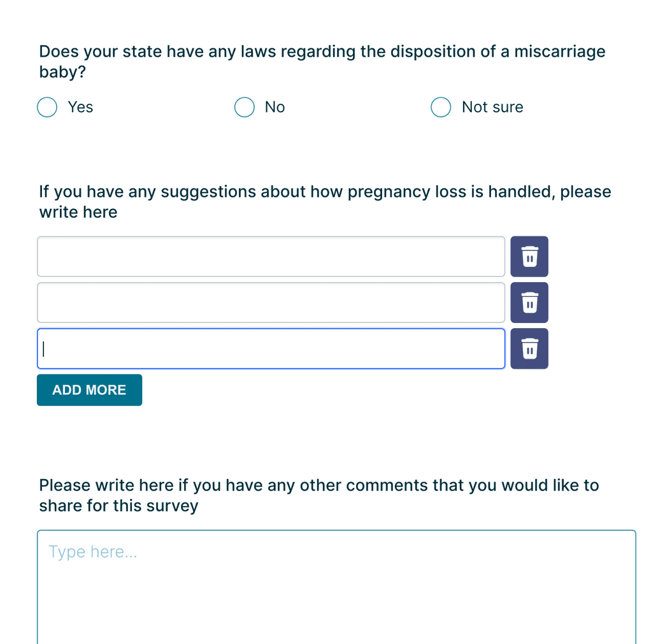Click inside the third suggestion field
The image size is (665, 644).
pyautogui.click(x=271, y=348)
